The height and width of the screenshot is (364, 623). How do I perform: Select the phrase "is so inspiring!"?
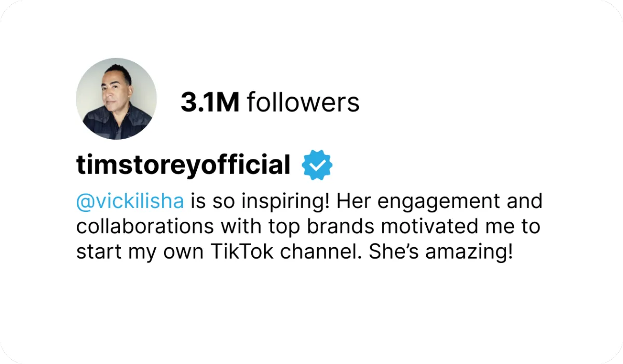pyautogui.click(x=260, y=201)
